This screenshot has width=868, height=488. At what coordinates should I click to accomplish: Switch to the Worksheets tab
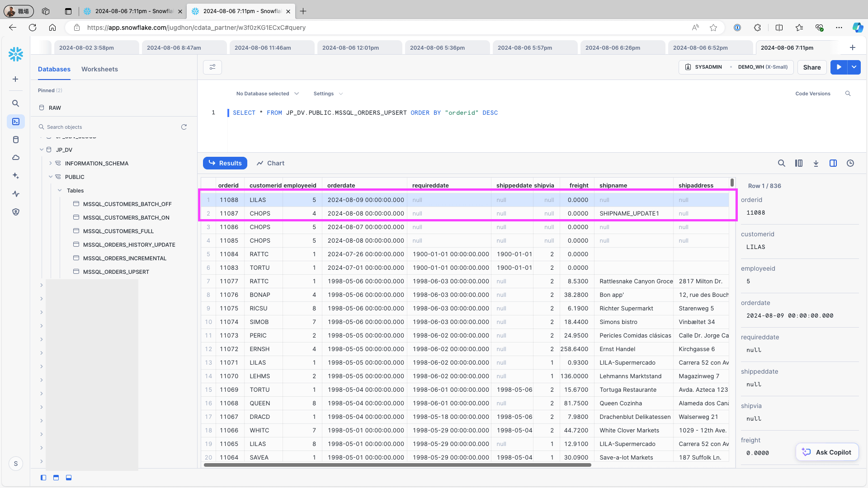99,69
